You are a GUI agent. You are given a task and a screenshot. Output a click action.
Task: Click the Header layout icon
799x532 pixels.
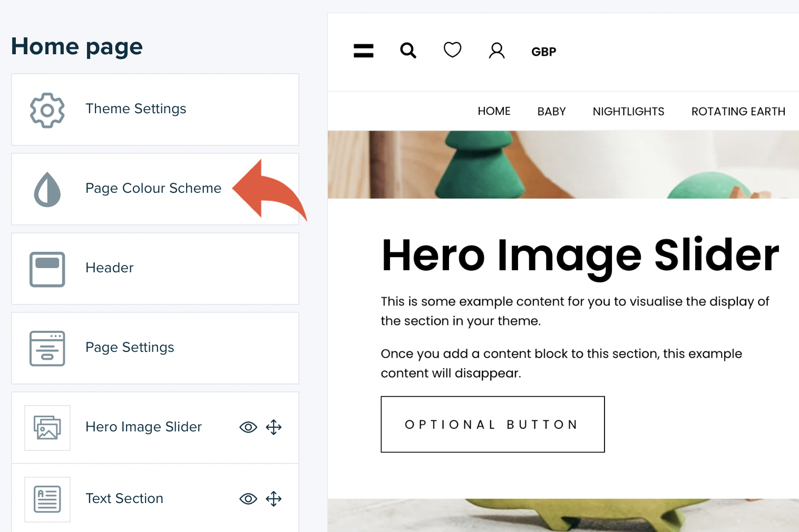point(47,269)
